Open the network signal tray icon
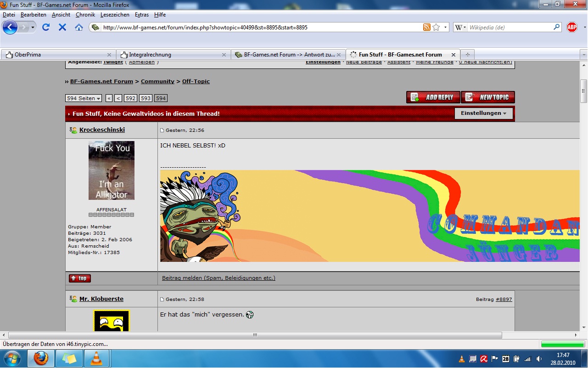 click(528, 359)
